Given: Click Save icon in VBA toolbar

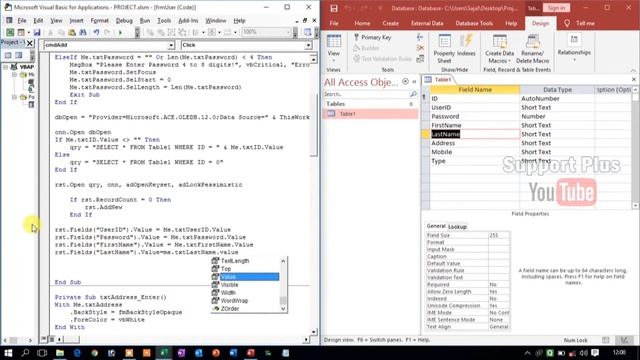Looking at the screenshot, I should (x=37, y=32).
